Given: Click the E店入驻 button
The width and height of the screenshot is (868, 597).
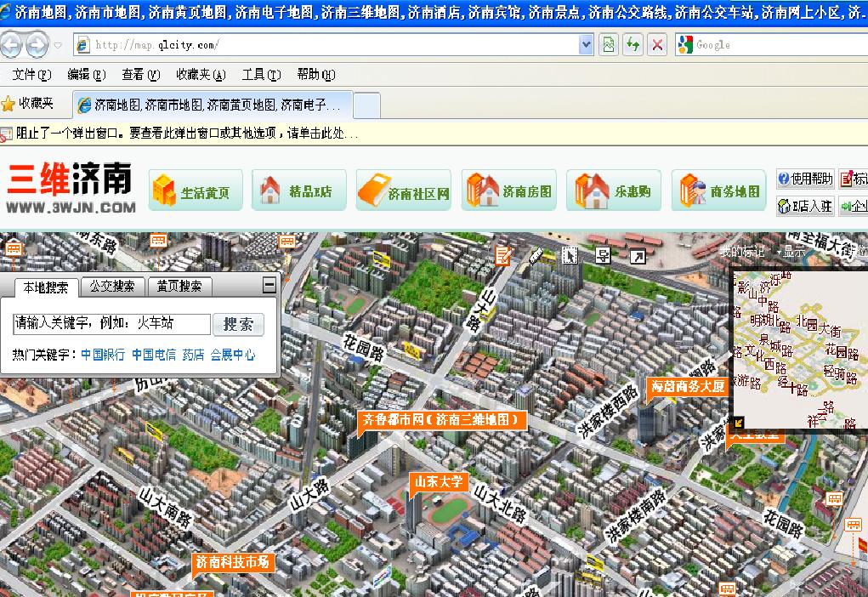Looking at the screenshot, I should point(805,206).
